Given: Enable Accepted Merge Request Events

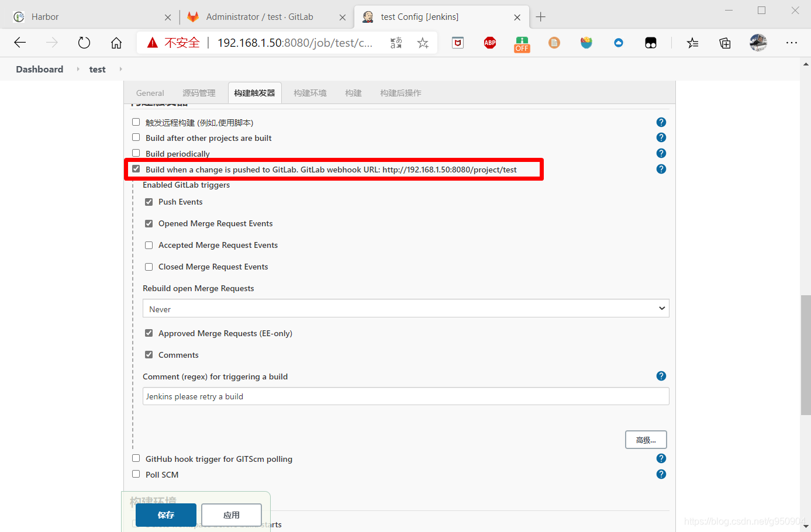Looking at the screenshot, I should point(149,245).
